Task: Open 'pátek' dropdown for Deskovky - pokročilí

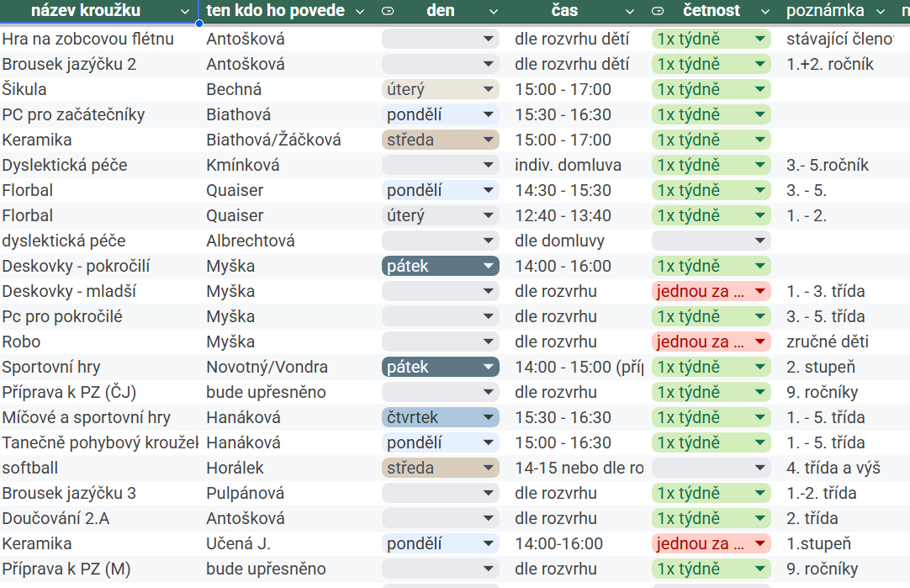Action: point(441,266)
